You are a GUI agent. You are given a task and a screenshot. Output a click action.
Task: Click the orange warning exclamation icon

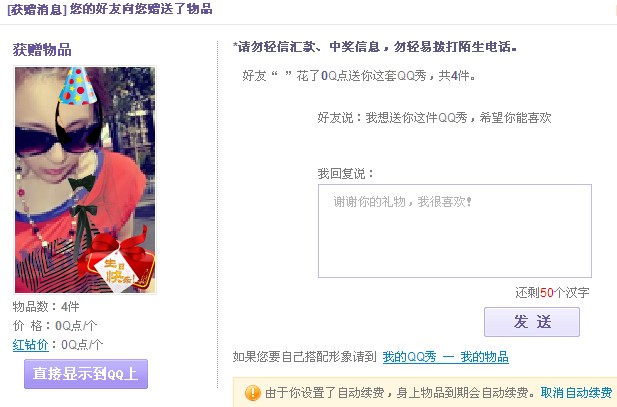pos(253,392)
